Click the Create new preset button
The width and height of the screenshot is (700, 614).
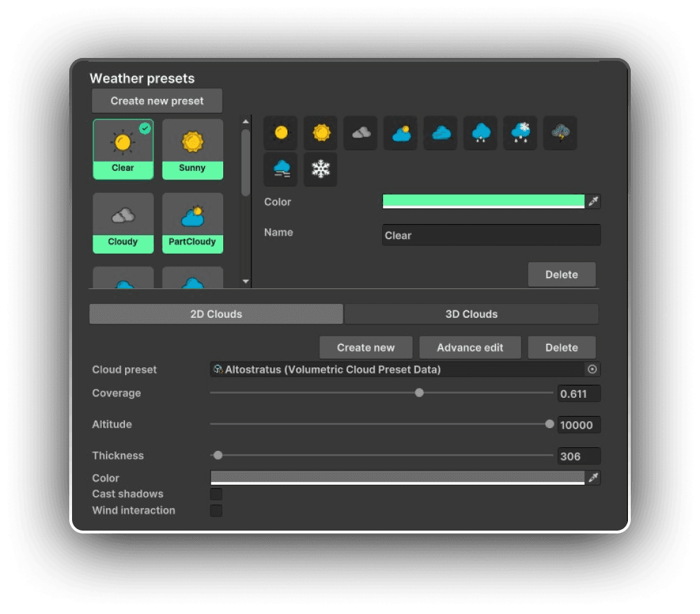pos(157,101)
